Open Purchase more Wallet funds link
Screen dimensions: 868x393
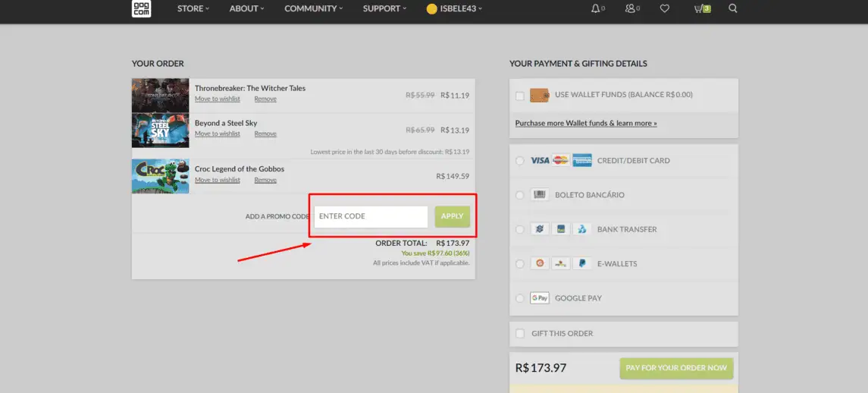[x=586, y=123]
